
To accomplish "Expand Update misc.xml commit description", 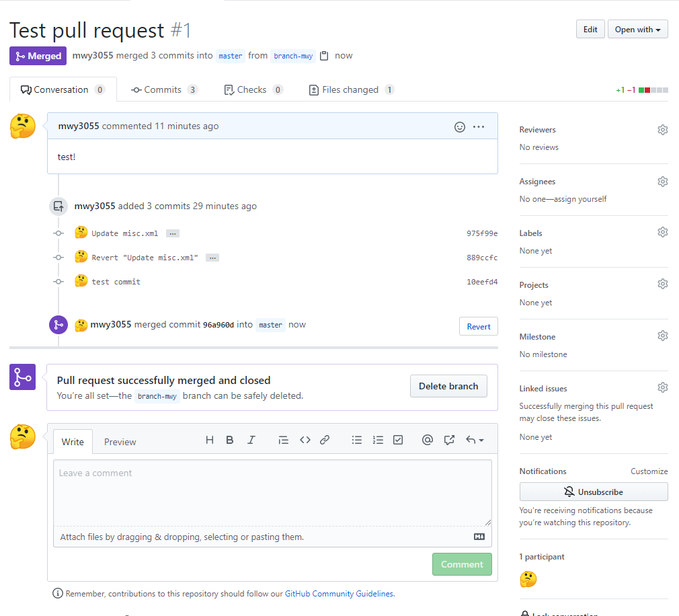I will pos(172,233).
